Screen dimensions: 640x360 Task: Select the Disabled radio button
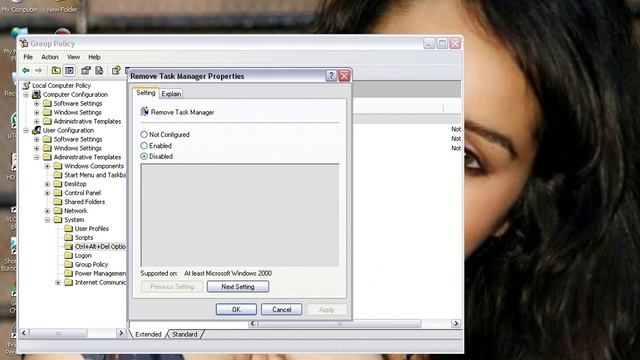pos(144,156)
